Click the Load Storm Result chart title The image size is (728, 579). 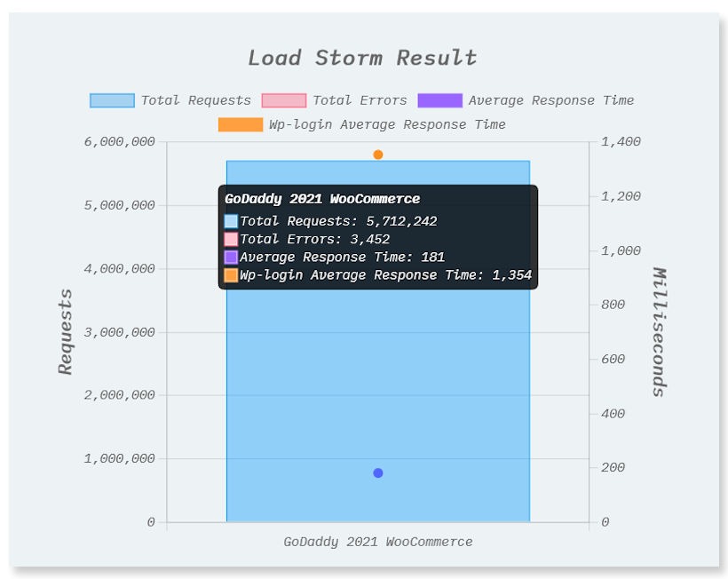click(x=362, y=58)
